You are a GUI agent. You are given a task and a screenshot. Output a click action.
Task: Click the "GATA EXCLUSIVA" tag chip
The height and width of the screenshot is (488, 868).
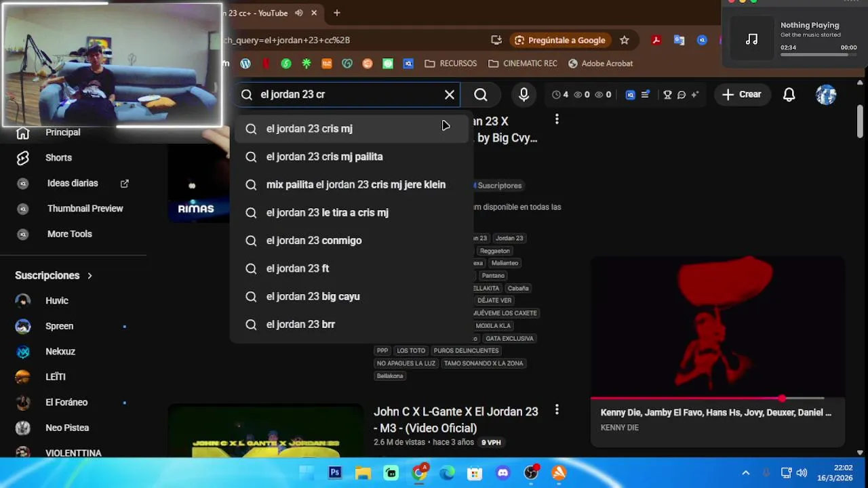(509, 338)
